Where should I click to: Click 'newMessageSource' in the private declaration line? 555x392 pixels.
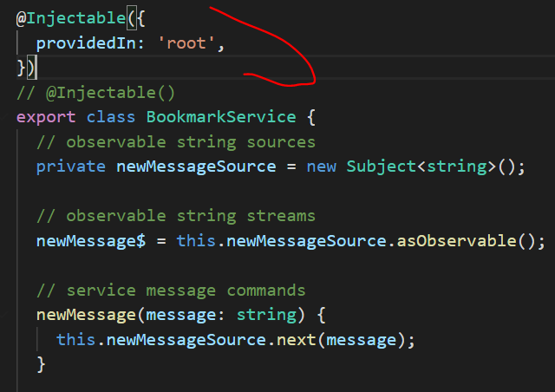[196, 167]
